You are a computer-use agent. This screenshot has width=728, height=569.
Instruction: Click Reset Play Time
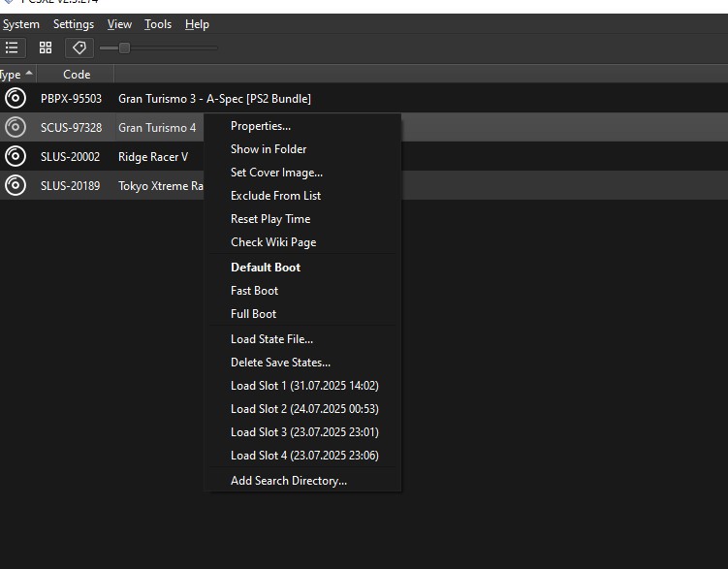[302, 219]
